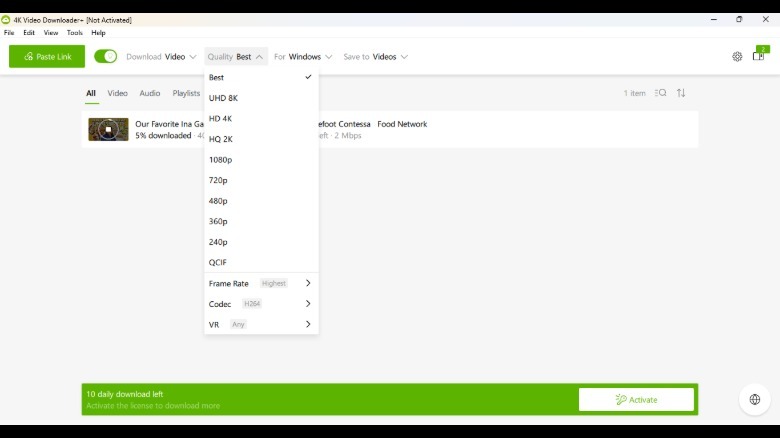Open the Tools menu

click(75, 33)
